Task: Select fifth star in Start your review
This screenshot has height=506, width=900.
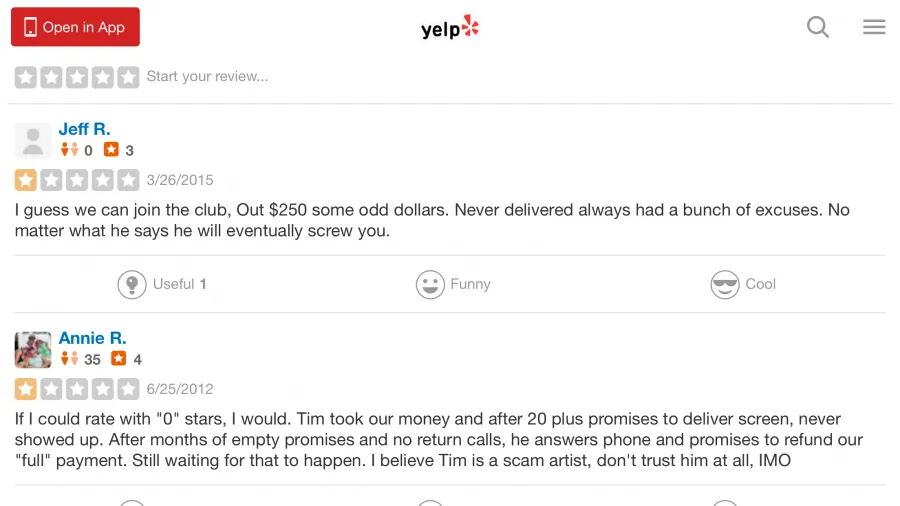Action: click(x=129, y=77)
